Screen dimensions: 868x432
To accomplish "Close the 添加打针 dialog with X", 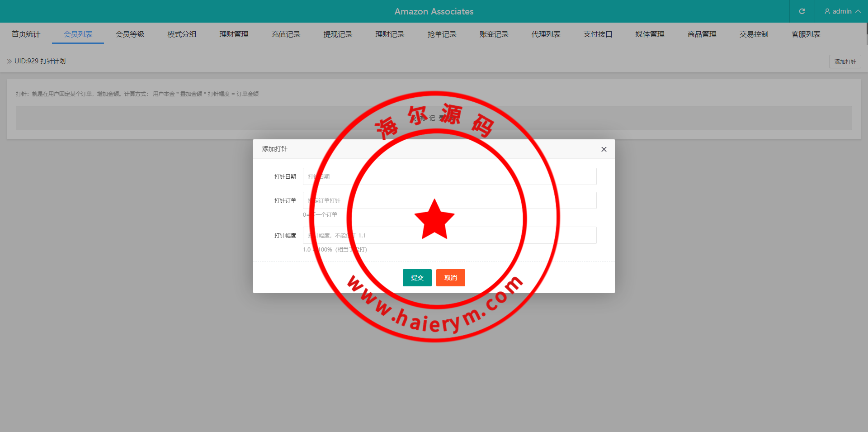I will pos(604,149).
